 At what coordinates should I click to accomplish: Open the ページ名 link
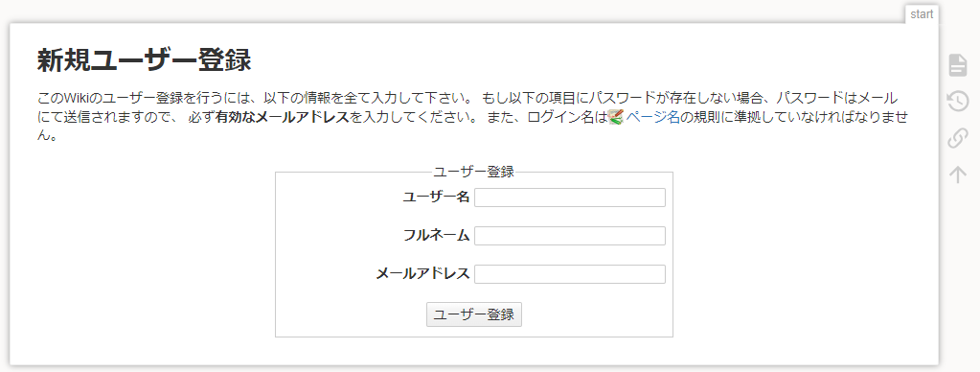tap(652, 117)
